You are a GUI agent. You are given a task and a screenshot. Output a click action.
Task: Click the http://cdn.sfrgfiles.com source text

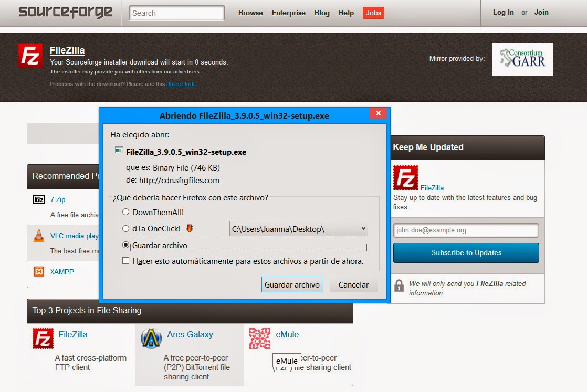coord(179,181)
